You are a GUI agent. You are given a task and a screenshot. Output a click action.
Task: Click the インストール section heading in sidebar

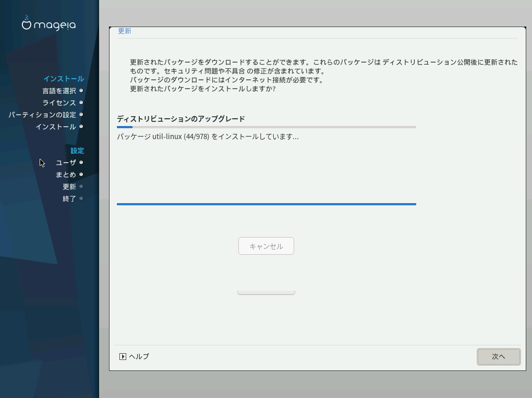coord(64,79)
